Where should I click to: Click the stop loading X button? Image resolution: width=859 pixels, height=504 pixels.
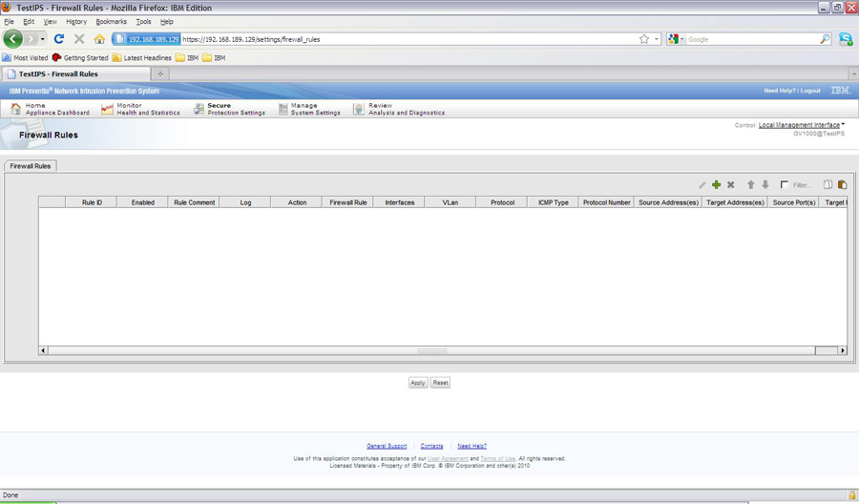pyautogui.click(x=79, y=39)
